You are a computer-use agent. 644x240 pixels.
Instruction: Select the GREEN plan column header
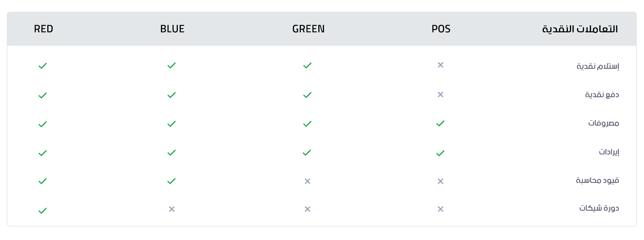click(x=308, y=29)
